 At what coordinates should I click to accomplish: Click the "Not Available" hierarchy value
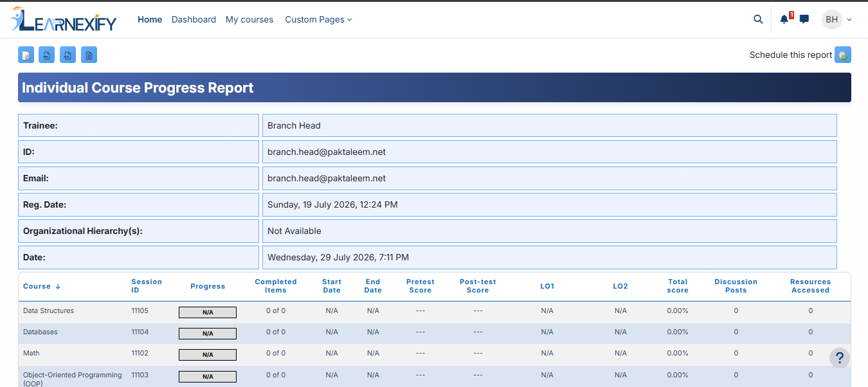pos(294,231)
